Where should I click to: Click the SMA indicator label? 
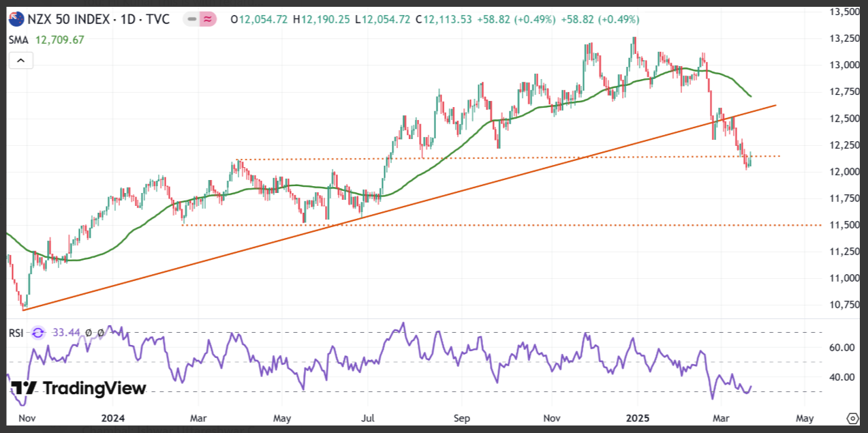tap(18, 40)
